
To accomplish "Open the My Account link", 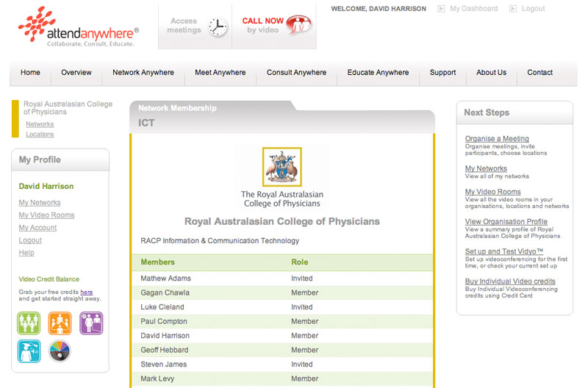I will tap(37, 228).
